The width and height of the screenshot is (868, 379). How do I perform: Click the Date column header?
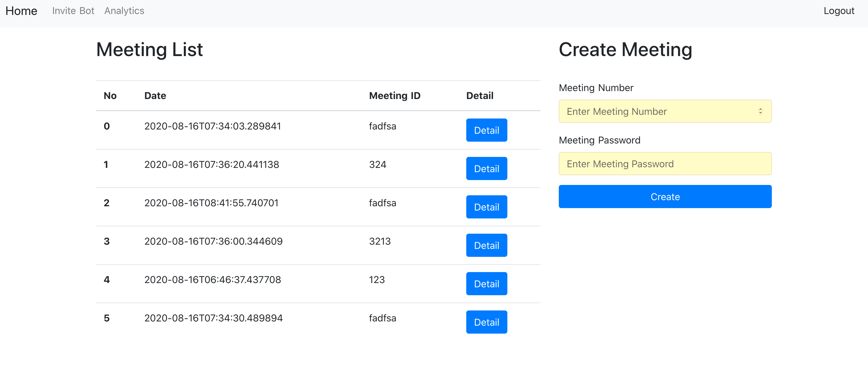point(155,96)
